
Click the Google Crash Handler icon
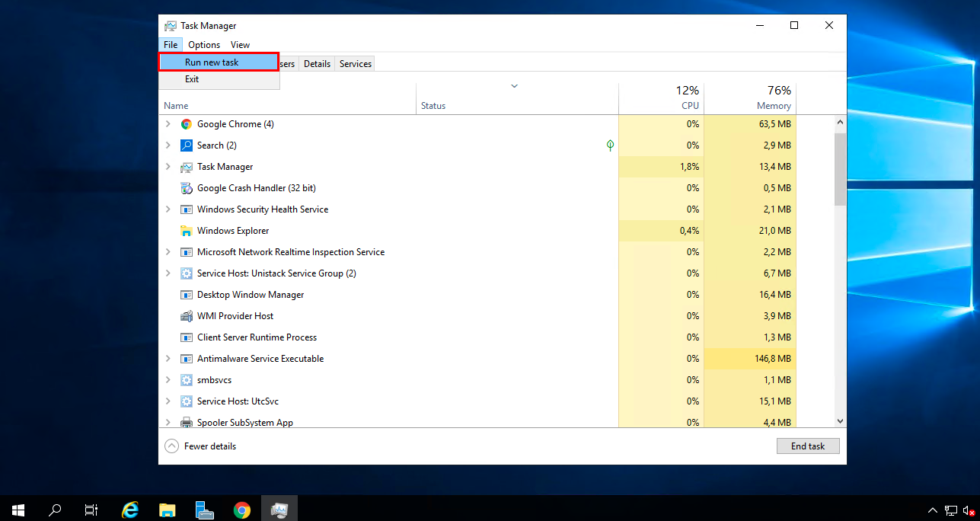[x=187, y=188]
